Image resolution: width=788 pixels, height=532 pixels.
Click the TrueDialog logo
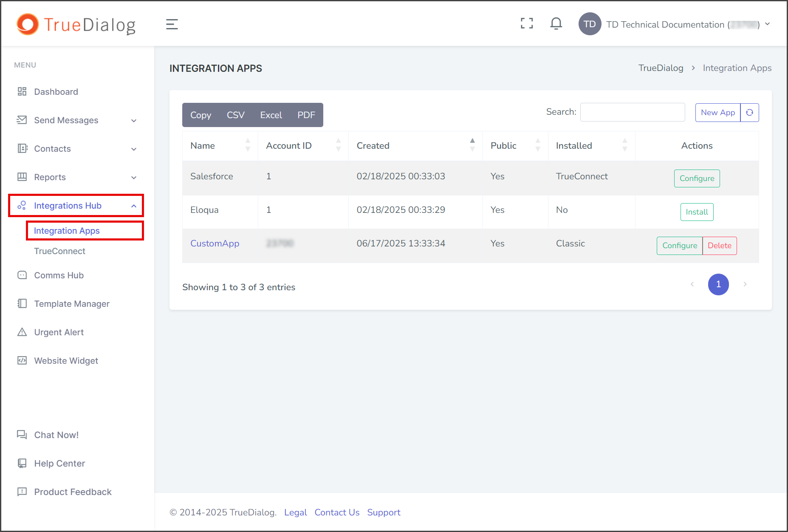coord(76,25)
